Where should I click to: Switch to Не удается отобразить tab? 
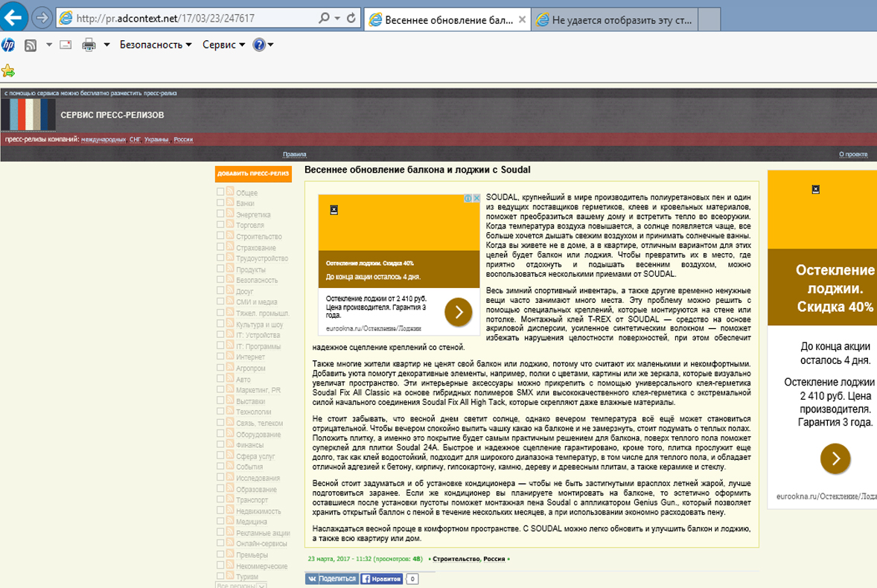pos(614,20)
